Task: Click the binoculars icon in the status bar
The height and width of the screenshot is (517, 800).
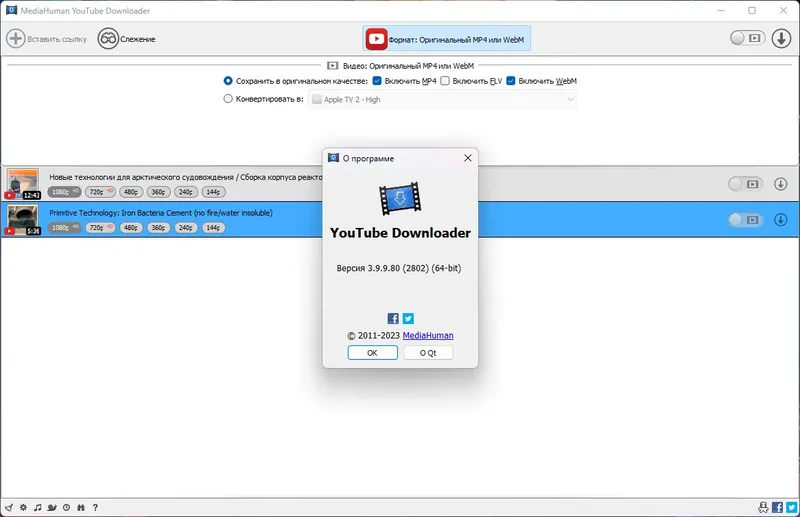Action: click(81, 507)
